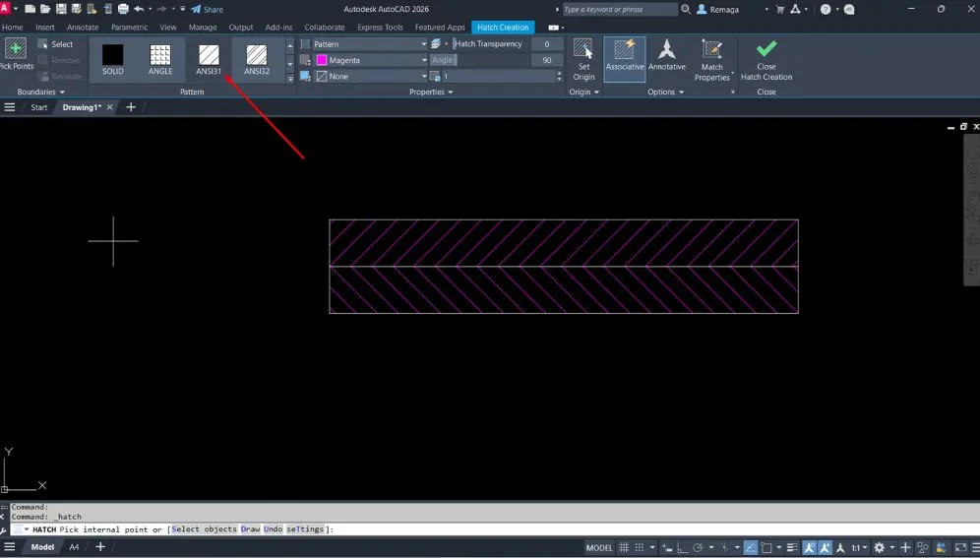Image resolution: width=980 pixels, height=558 pixels.
Task: Choose the SOLID hatch pattern swatch
Action: [x=113, y=60]
